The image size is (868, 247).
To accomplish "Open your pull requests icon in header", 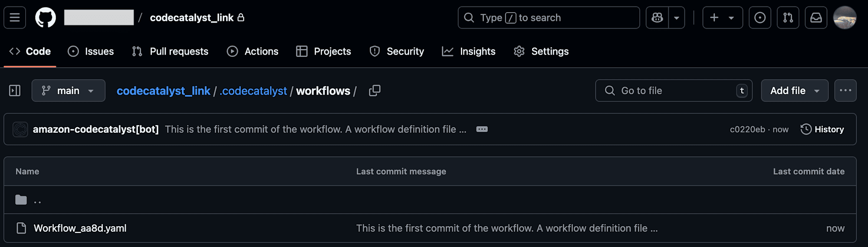I will coord(788,18).
